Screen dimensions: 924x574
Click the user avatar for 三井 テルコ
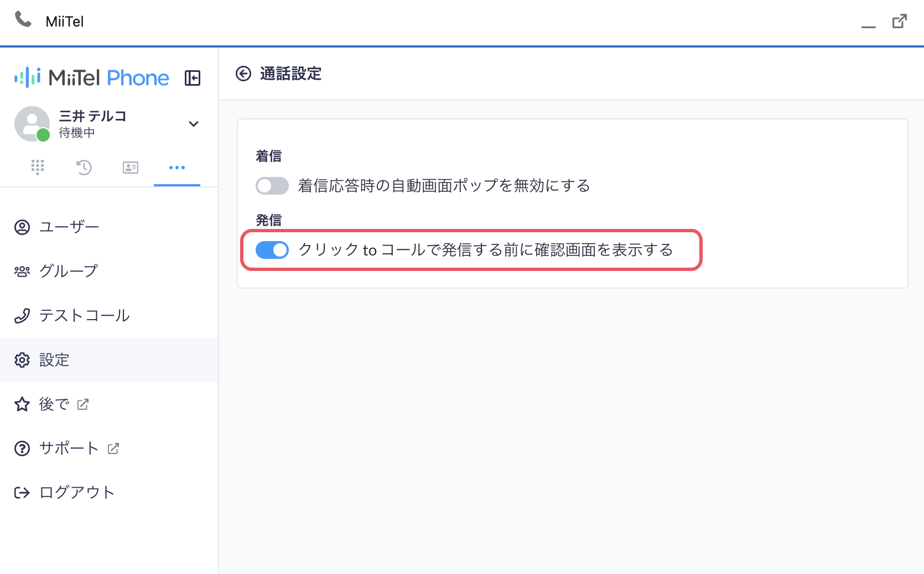click(x=32, y=123)
